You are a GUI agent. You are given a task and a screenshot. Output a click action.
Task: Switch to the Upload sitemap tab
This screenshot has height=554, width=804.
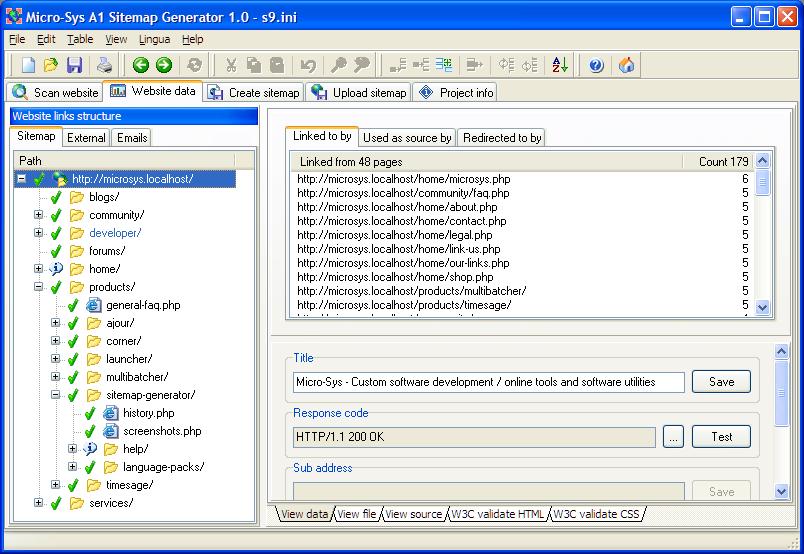point(359,92)
